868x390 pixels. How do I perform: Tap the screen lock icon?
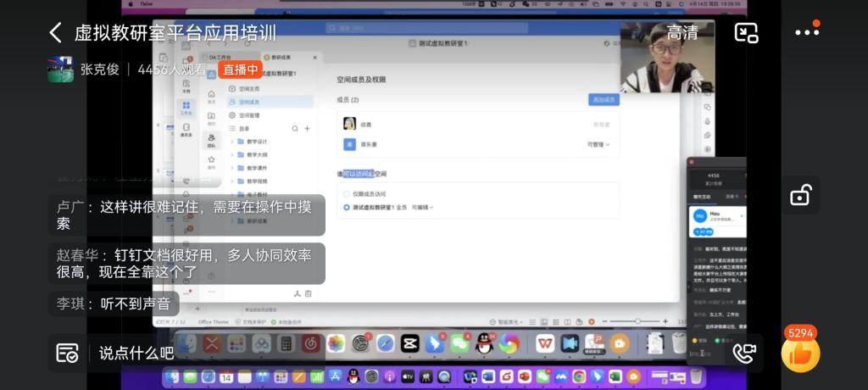coord(800,195)
